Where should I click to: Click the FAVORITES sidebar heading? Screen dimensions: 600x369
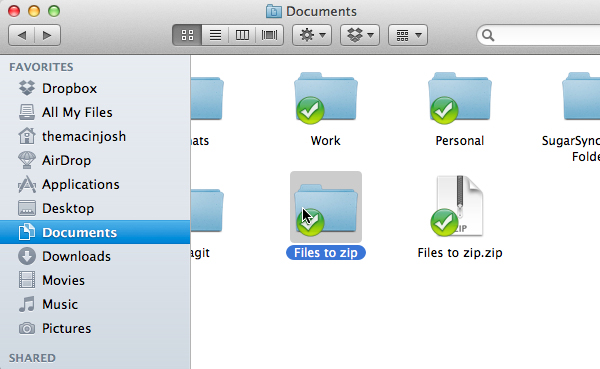click(x=41, y=67)
